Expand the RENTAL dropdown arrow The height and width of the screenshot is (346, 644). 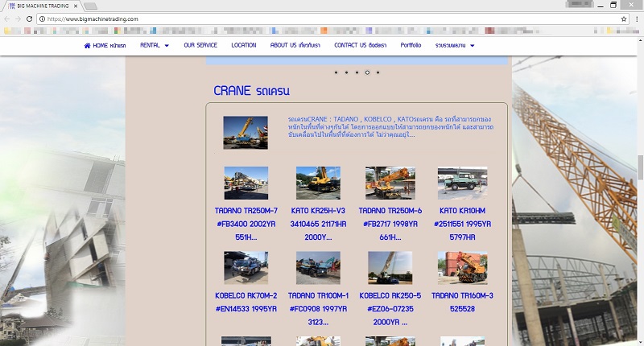pyautogui.click(x=167, y=46)
